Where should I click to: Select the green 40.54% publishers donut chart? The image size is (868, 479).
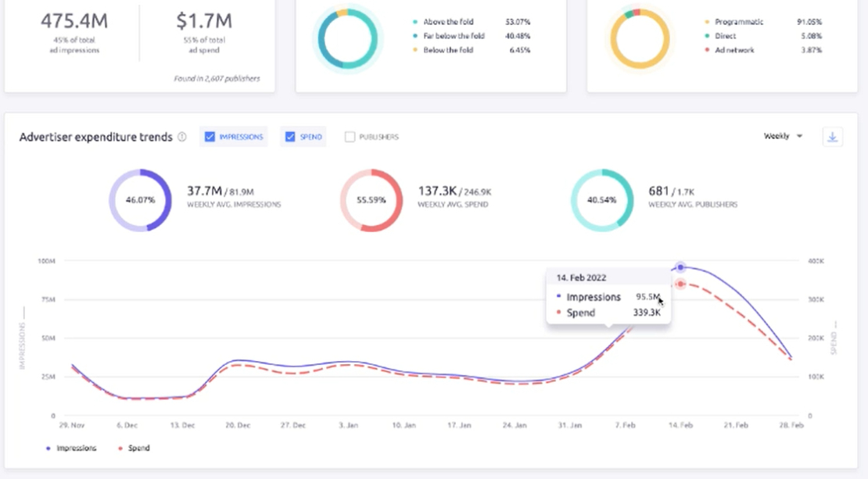(x=601, y=200)
